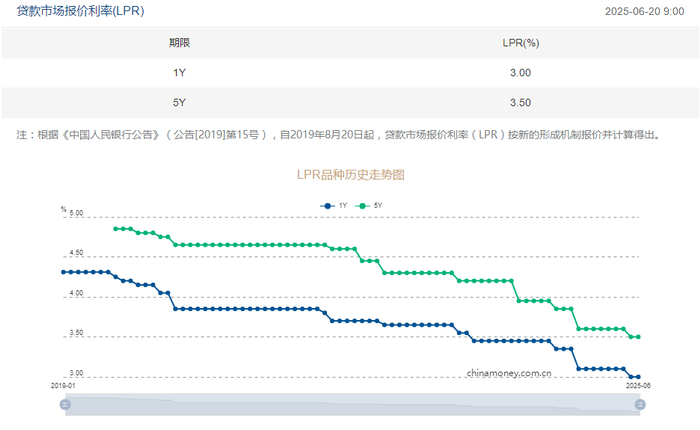
Task: Click the 3.00 y-axis label
Action: click(76, 373)
